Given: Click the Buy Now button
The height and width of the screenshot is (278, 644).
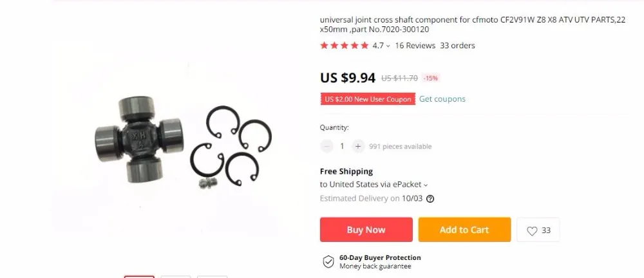Looking at the screenshot, I should [366, 230].
